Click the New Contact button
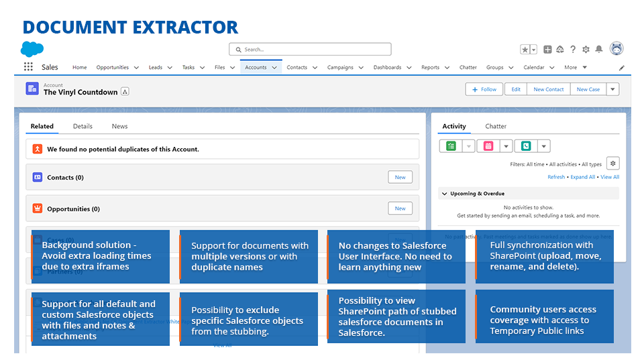This screenshot has width=644, height=362. (x=549, y=89)
